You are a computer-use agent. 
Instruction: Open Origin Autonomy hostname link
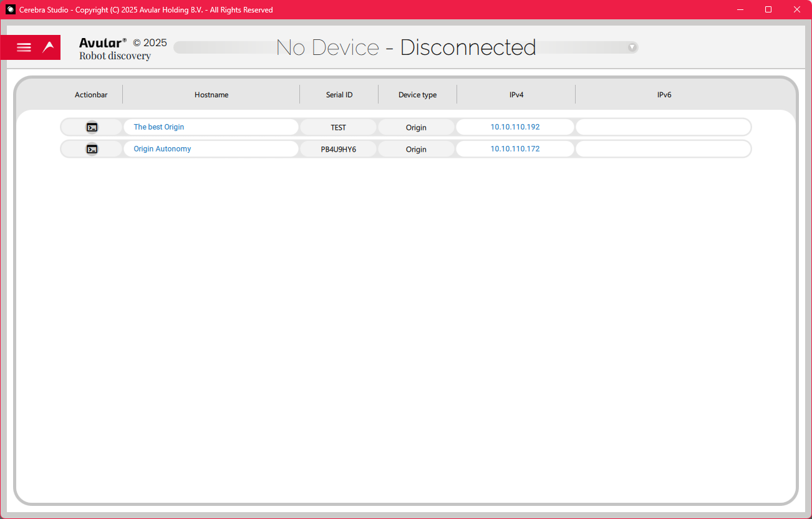pos(162,149)
